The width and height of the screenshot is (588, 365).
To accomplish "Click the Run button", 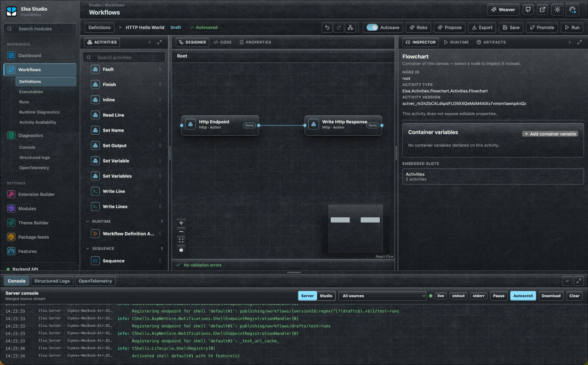I will click(x=572, y=27).
